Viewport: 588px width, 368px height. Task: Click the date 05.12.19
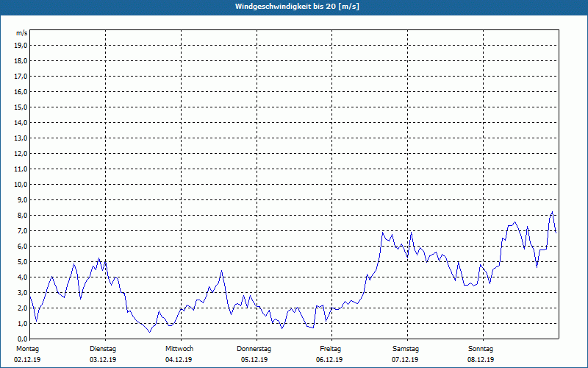click(x=254, y=360)
